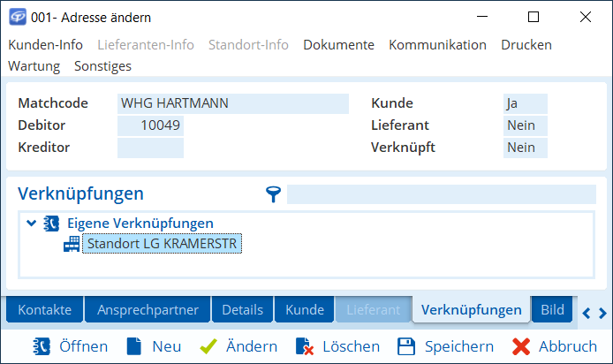Open the Dokumente menu

tap(338, 45)
